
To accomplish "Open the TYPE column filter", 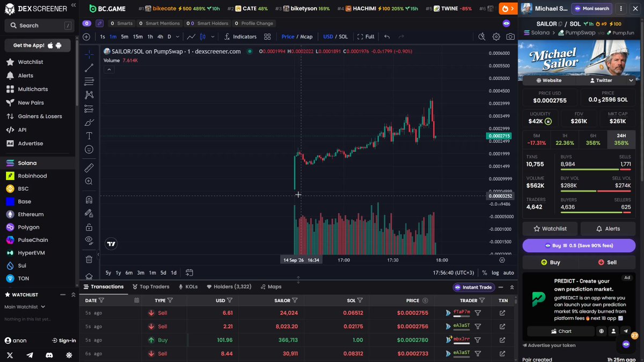I will (x=170, y=300).
